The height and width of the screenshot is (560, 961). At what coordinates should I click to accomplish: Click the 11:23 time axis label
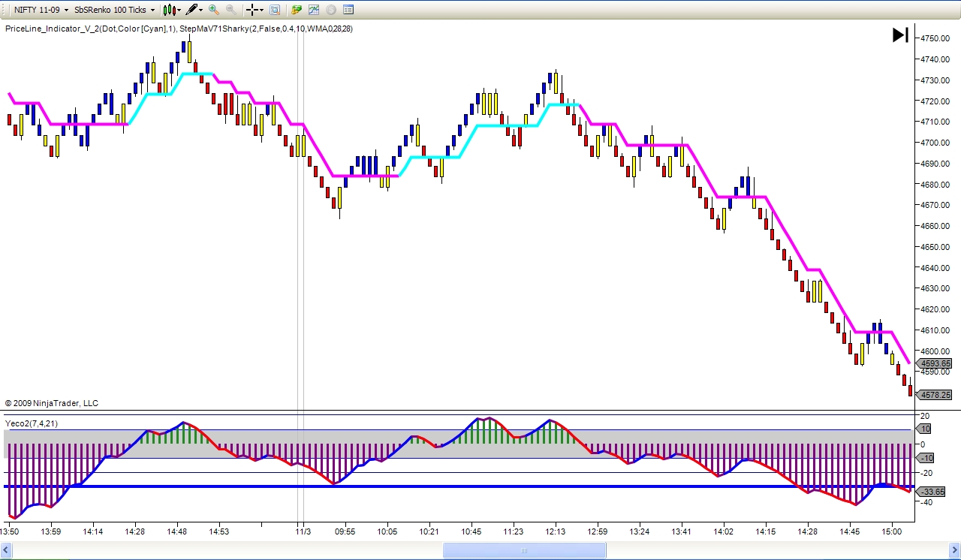[514, 532]
